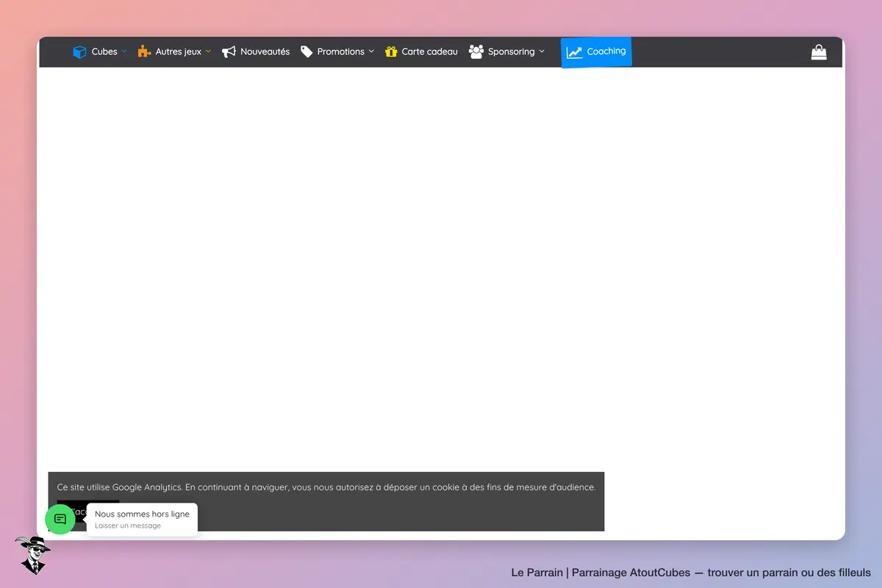The image size is (882, 588).
Task: Click the people group icon beside Sponsoring
Action: click(476, 51)
